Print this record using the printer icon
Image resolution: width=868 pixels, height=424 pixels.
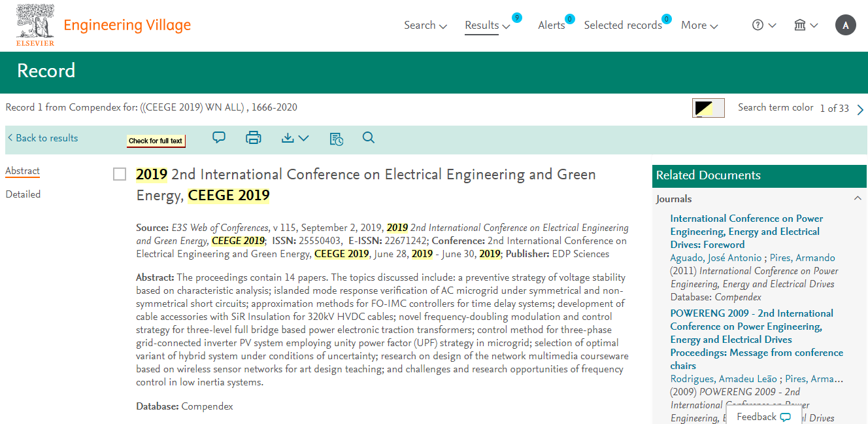(253, 137)
